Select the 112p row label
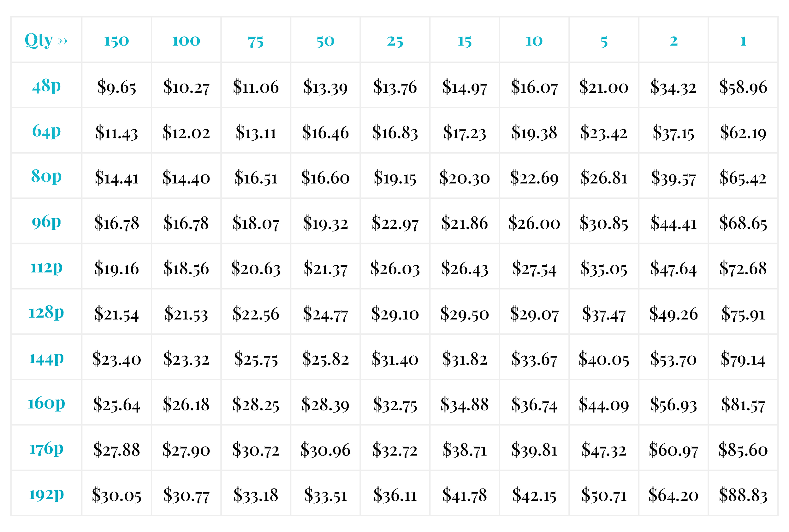 [46, 267]
